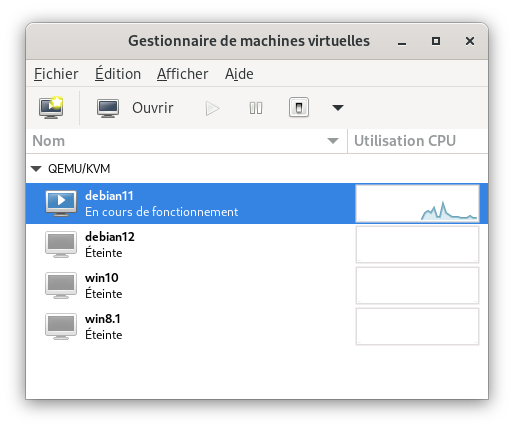Open the Édition menu
This screenshot has width=514, height=428.
pos(118,74)
